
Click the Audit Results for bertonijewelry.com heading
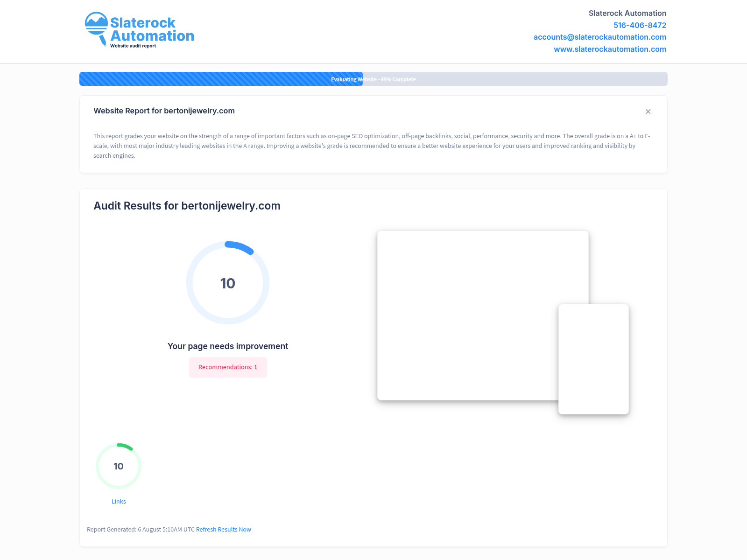pos(187,206)
